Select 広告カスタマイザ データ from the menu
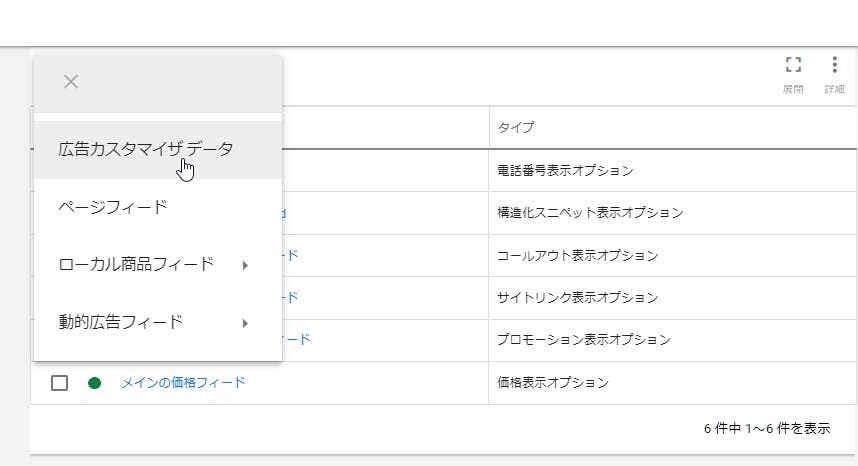858x466 pixels. 145,149
